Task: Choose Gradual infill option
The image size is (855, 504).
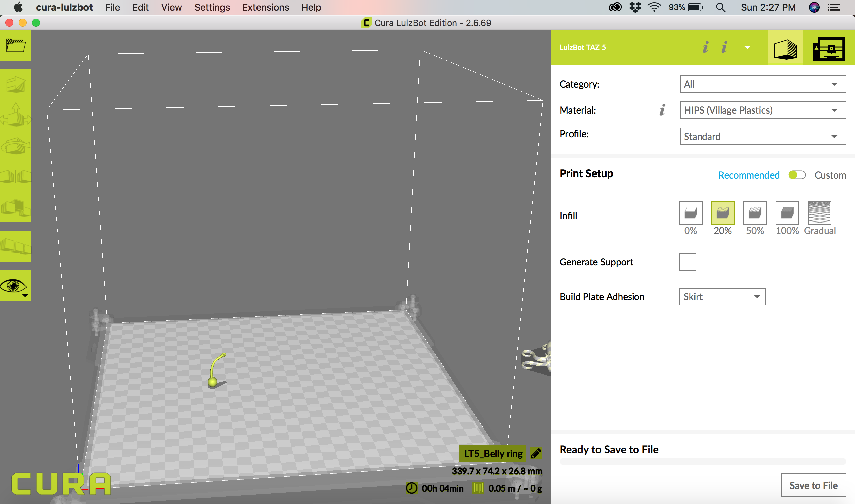Action: click(819, 213)
